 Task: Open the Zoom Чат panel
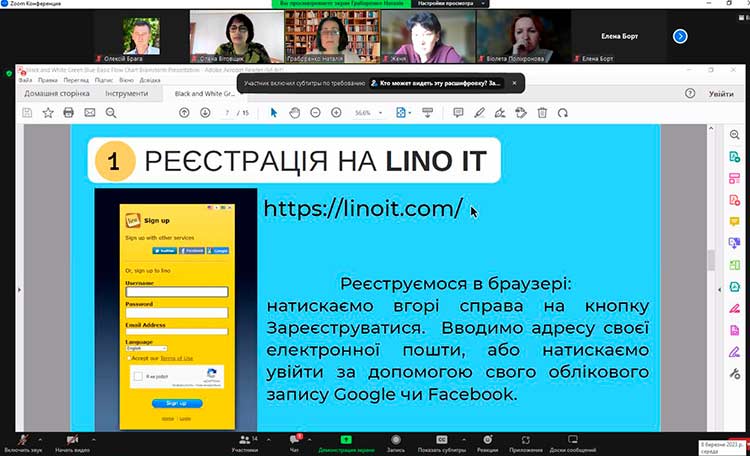[x=295, y=444]
